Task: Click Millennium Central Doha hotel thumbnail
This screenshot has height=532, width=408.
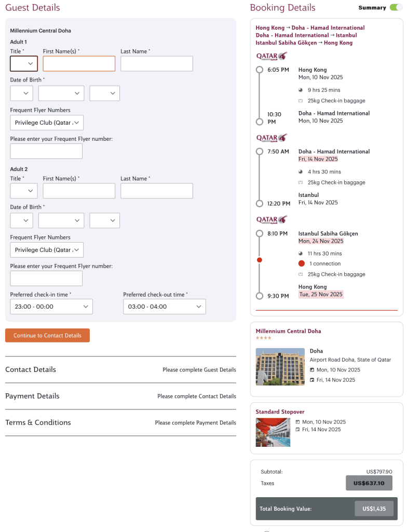Action: pos(280,366)
